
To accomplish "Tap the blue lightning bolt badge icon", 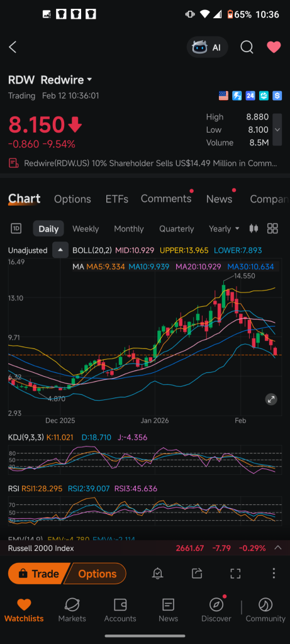I will (237, 96).
